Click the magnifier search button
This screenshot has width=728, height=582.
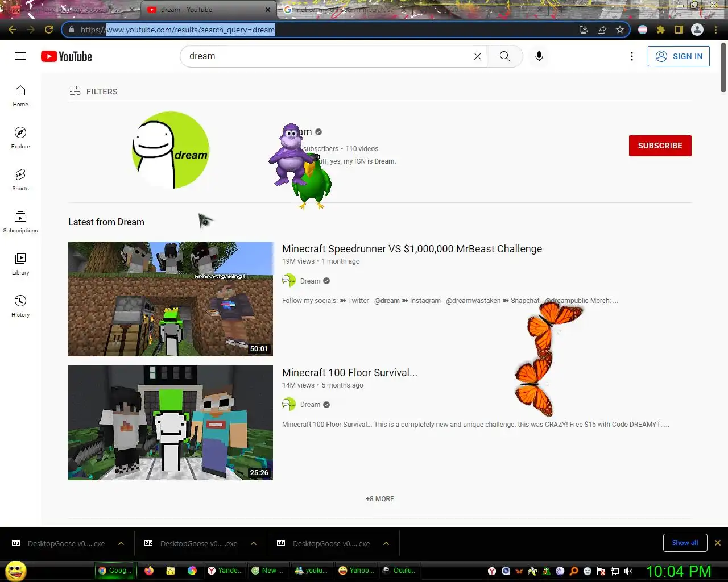tap(504, 56)
